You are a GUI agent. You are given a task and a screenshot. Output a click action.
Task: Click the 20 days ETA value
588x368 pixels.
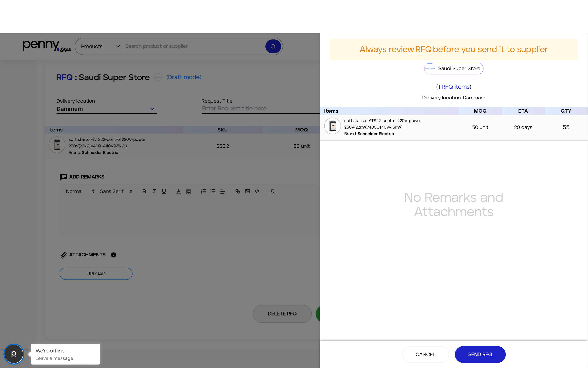(x=523, y=127)
